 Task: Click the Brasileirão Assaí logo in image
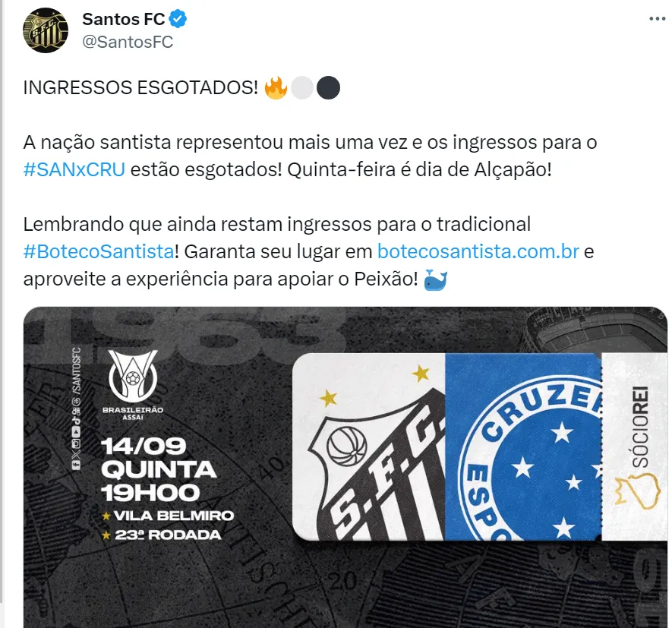(133, 385)
